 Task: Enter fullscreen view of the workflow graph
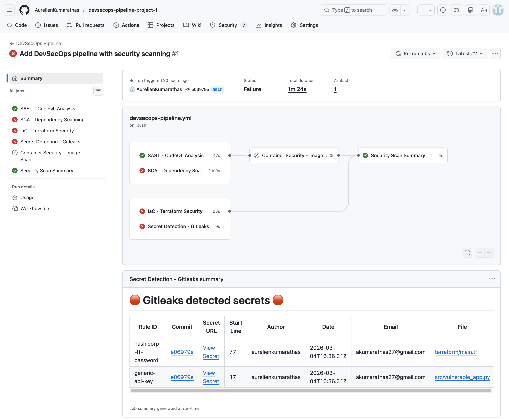467,253
